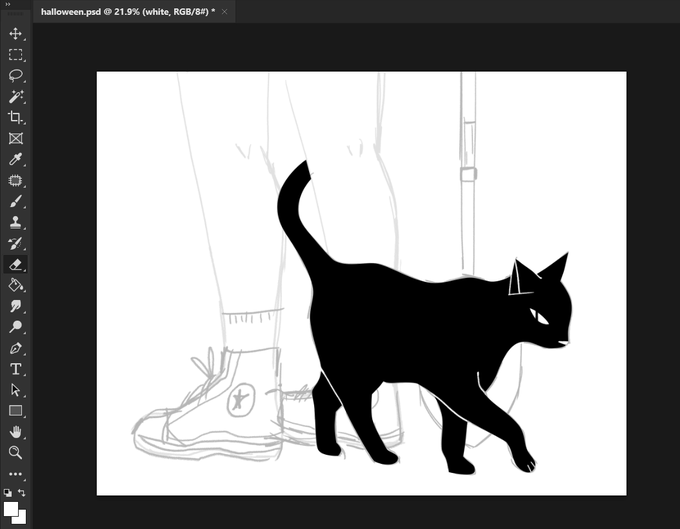
Task: Switch to the halloween.psd document tab
Action: (x=128, y=12)
